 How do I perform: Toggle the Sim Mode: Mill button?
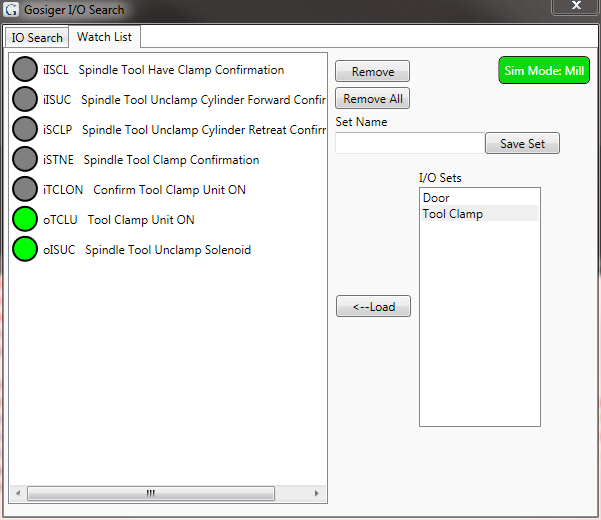pyautogui.click(x=544, y=71)
